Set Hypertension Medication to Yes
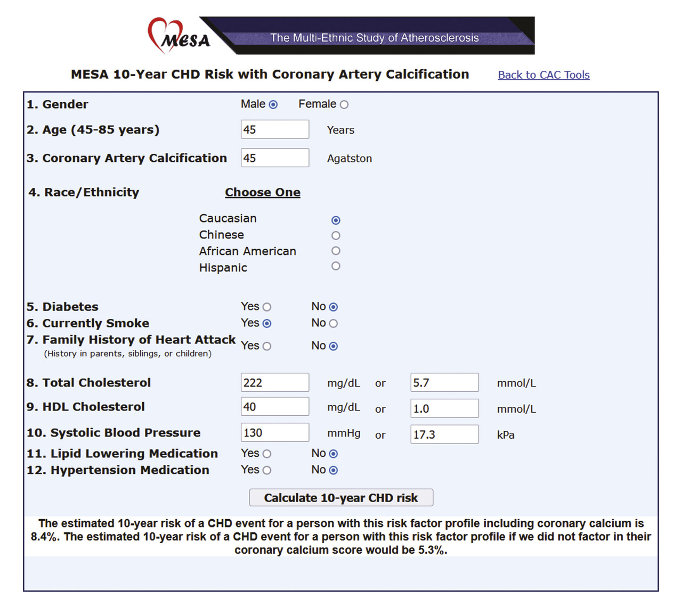Image resolution: width=682 pixels, height=616 pixels. coord(267,471)
